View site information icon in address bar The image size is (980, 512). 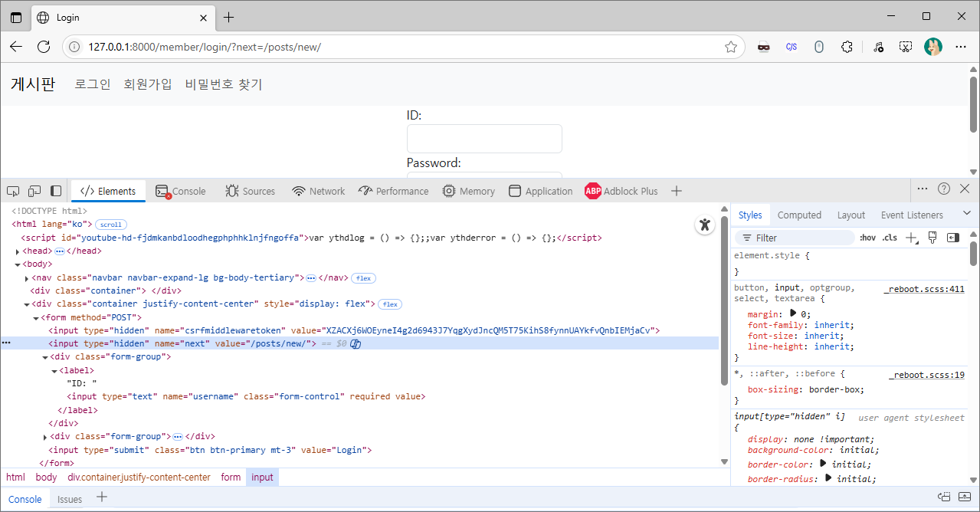coord(74,47)
